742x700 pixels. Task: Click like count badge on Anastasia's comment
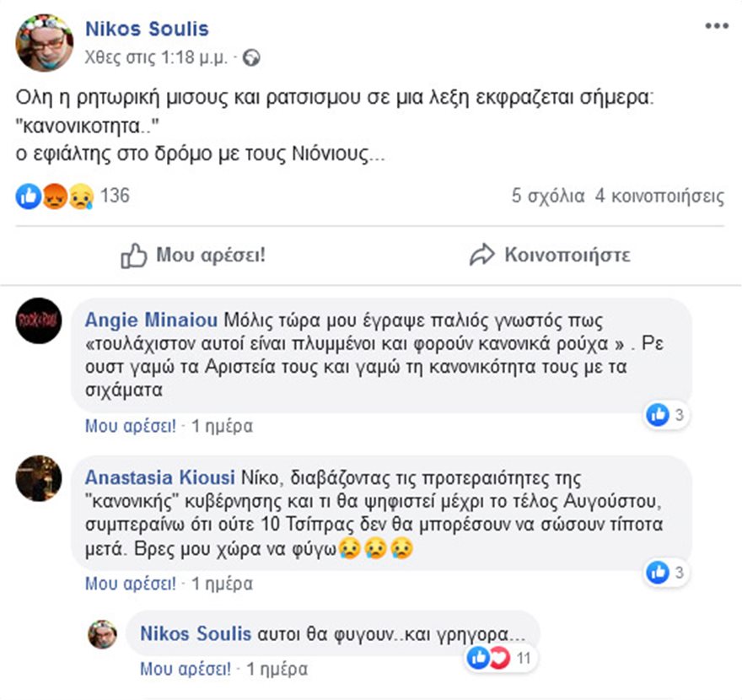667,573
